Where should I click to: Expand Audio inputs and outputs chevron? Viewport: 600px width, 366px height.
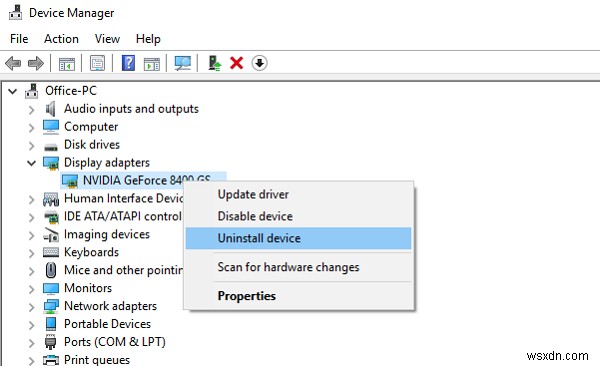pos(32,110)
